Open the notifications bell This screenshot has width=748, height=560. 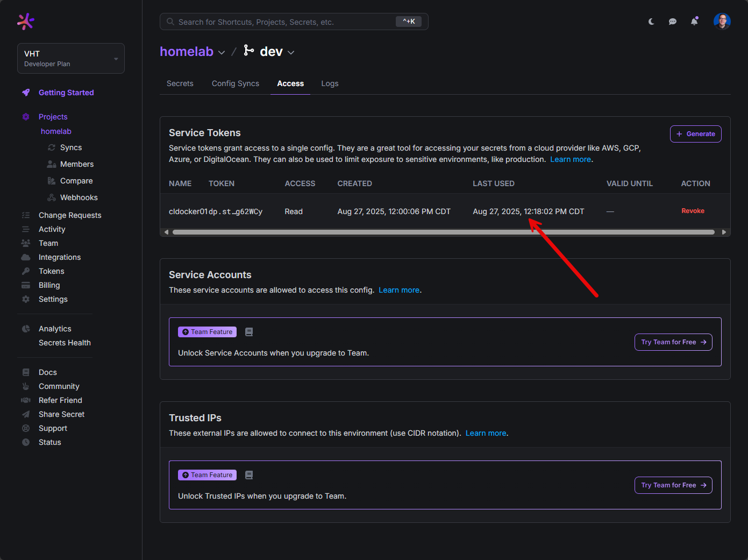point(694,22)
